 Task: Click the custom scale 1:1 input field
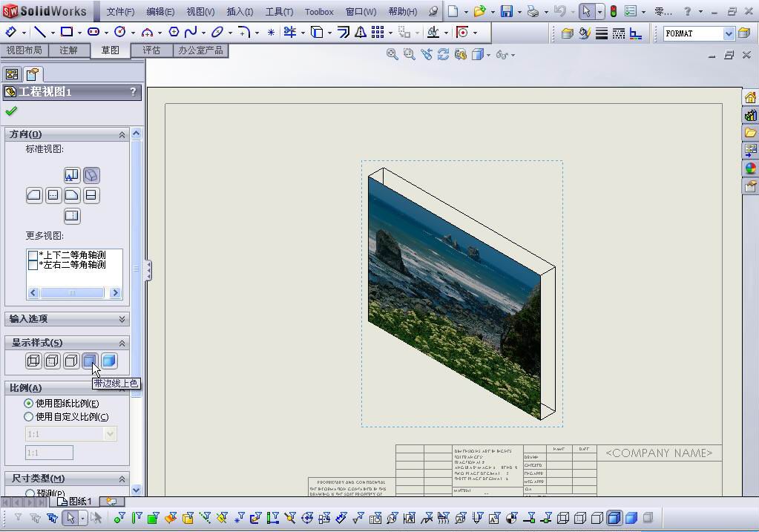50,453
